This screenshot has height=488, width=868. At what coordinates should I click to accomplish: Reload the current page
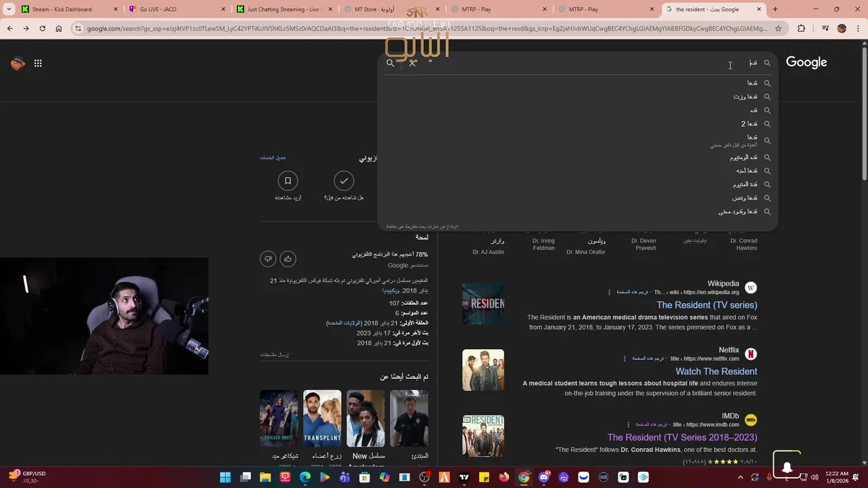coord(42,28)
